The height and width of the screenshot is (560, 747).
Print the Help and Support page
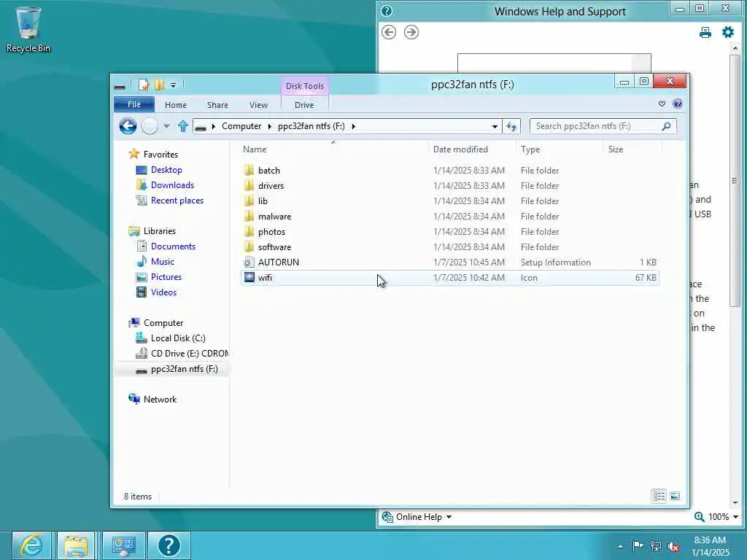pos(705,32)
